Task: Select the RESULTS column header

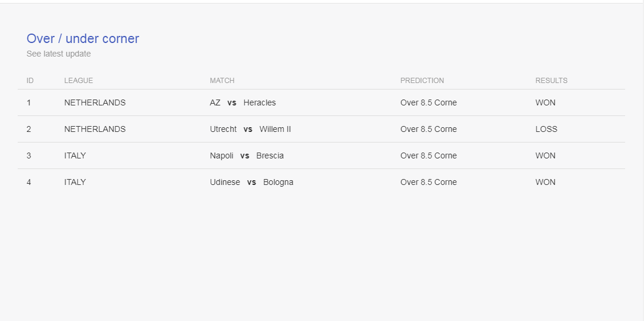Action: pos(551,80)
